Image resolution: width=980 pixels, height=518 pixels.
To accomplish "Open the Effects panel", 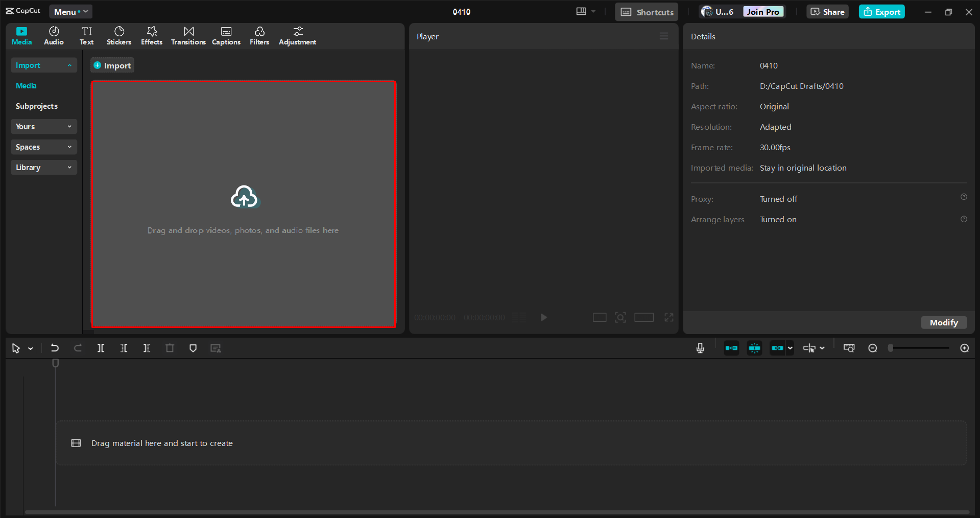I will pos(151,35).
